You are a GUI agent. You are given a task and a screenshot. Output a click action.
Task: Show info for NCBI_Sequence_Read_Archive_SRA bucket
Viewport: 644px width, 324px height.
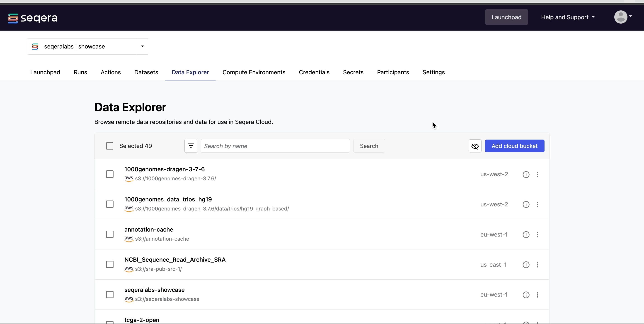(x=526, y=265)
